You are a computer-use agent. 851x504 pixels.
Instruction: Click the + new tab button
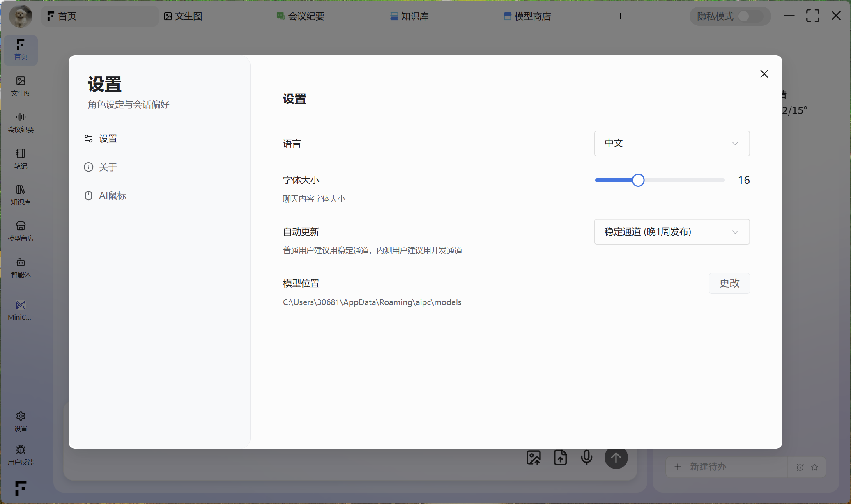point(620,16)
